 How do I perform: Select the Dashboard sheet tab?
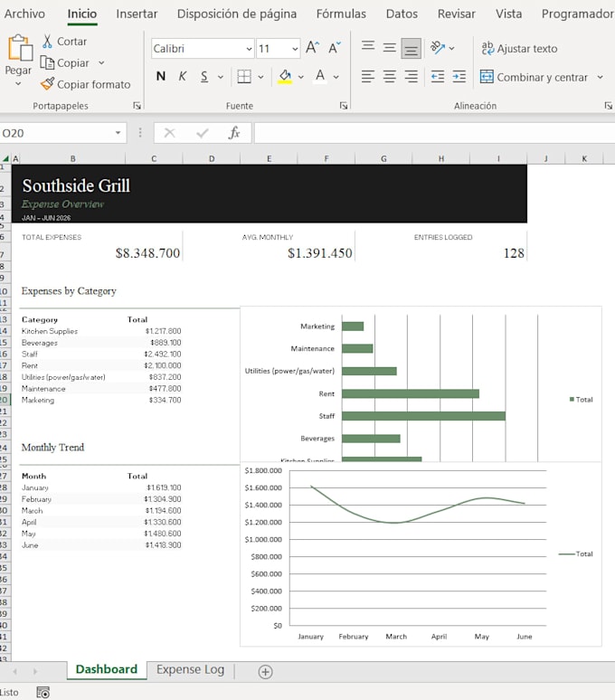click(x=107, y=669)
